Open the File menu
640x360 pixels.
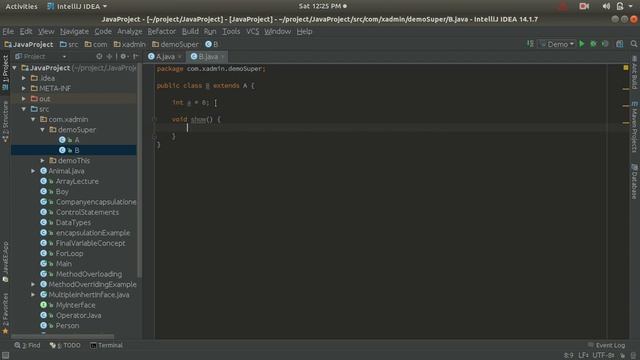click(8, 31)
